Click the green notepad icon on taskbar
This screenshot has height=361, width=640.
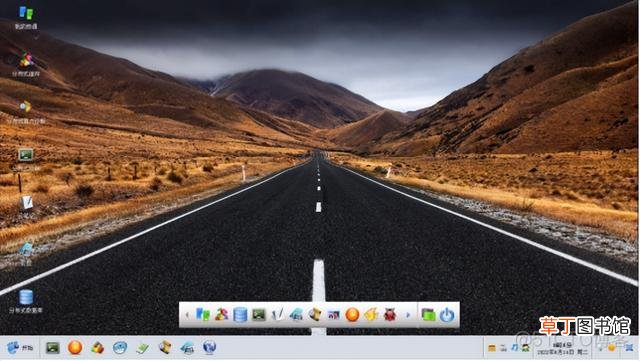[x=142, y=348]
